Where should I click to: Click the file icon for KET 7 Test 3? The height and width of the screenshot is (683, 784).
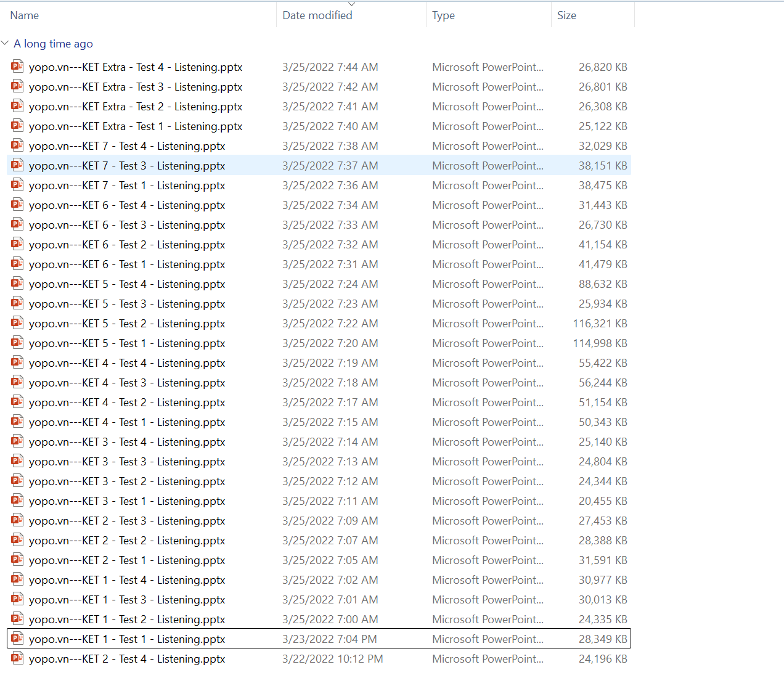tap(17, 165)
